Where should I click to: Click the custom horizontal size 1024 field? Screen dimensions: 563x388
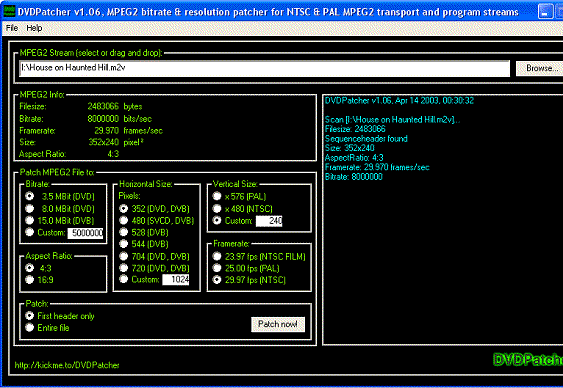pyautogui.click(x=176, y=280)
